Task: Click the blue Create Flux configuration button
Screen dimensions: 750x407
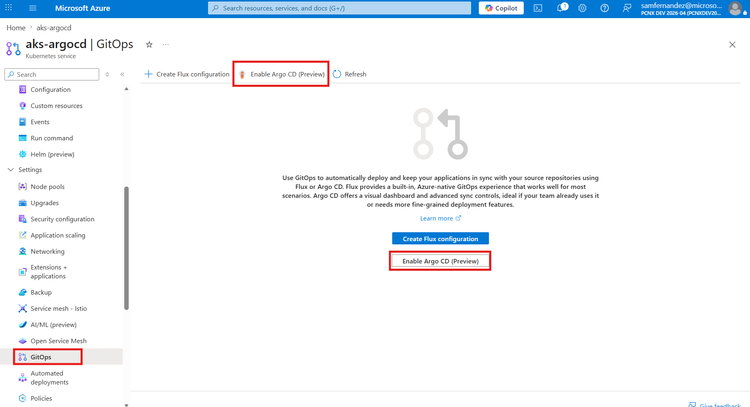Action: pyautogui.click(x=441, y=239)
